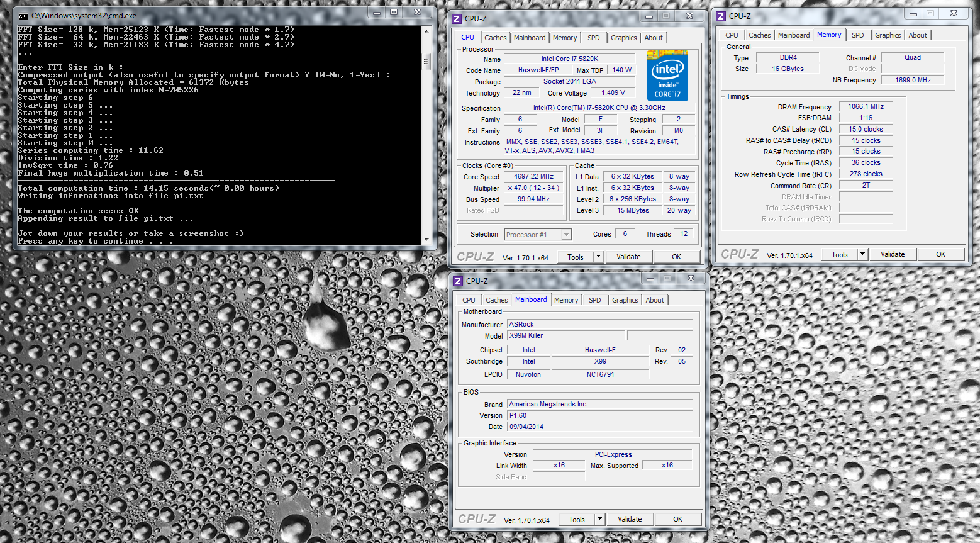Click the Level 3 cache value 15 MBytes

tap(633, 211)
